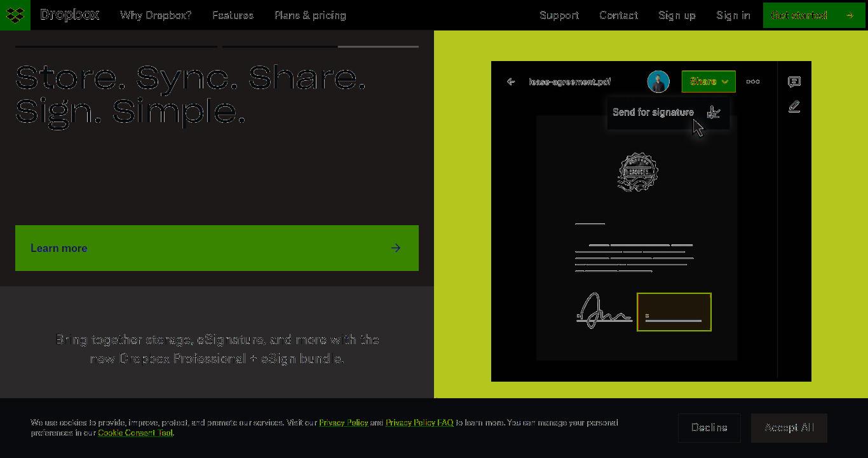868x458 pixels.
Task: Decline cookies
Action: pos(709,427)
